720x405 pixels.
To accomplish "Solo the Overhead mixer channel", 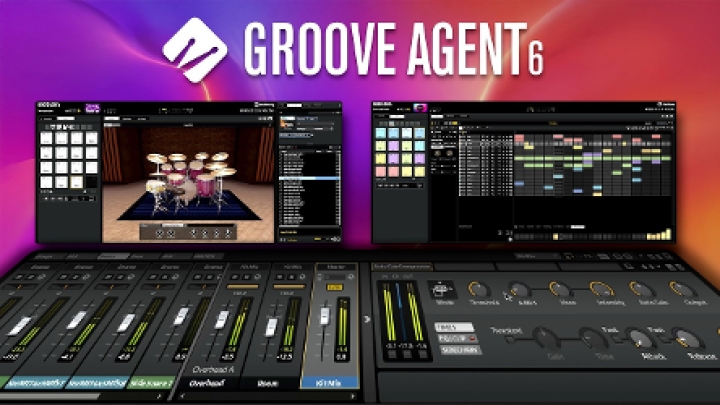I will (246, 277).
